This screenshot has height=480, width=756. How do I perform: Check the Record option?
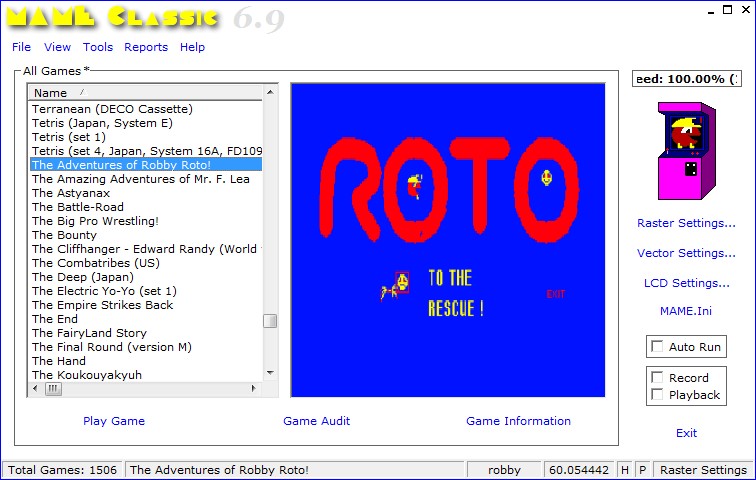click(657, 378)
